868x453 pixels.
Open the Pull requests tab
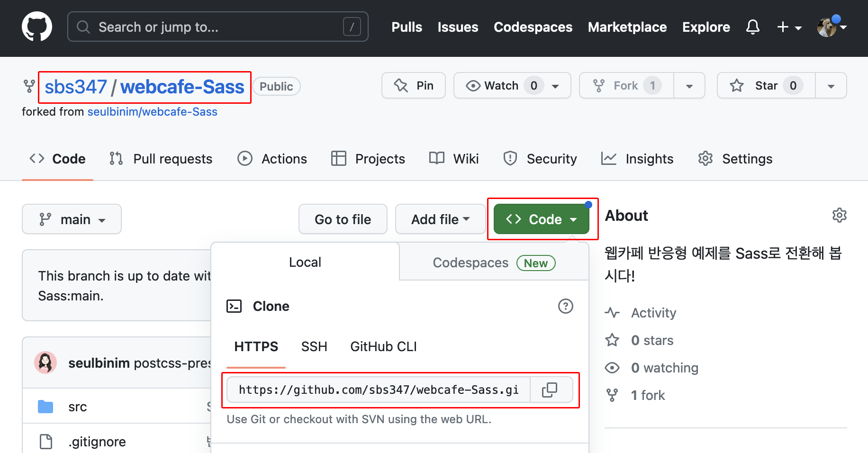click(161, 159)
